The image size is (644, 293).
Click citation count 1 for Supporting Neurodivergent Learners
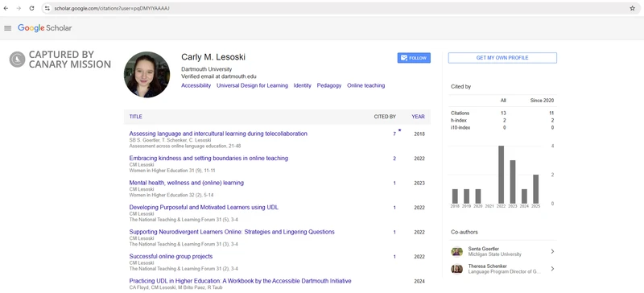point(394,232)
